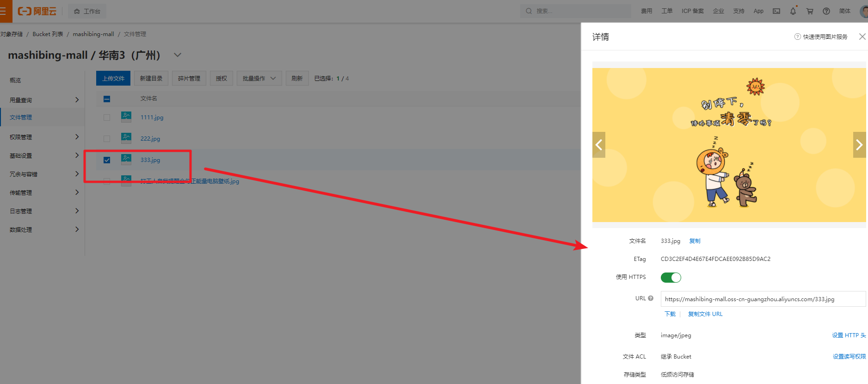The width and height of the screenshot is (868, 384).
Task: Open the hamburger menu icon
Action: point(4,11)
